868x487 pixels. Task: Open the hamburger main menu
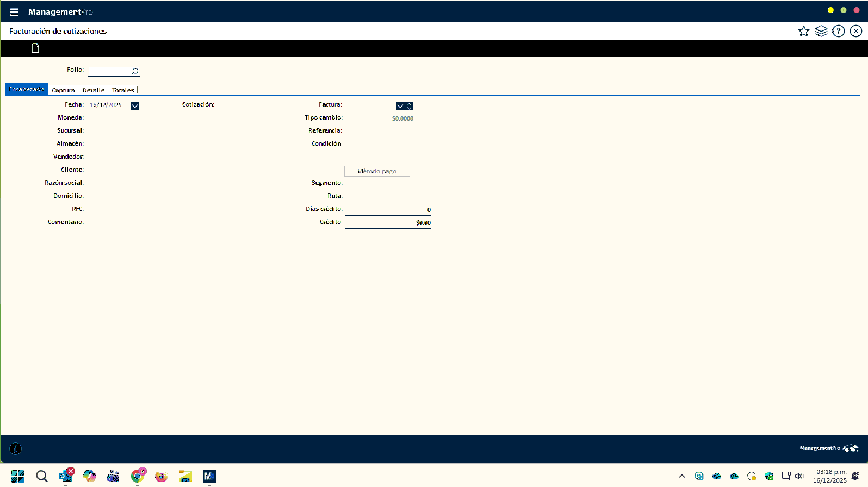pos(14,12)
